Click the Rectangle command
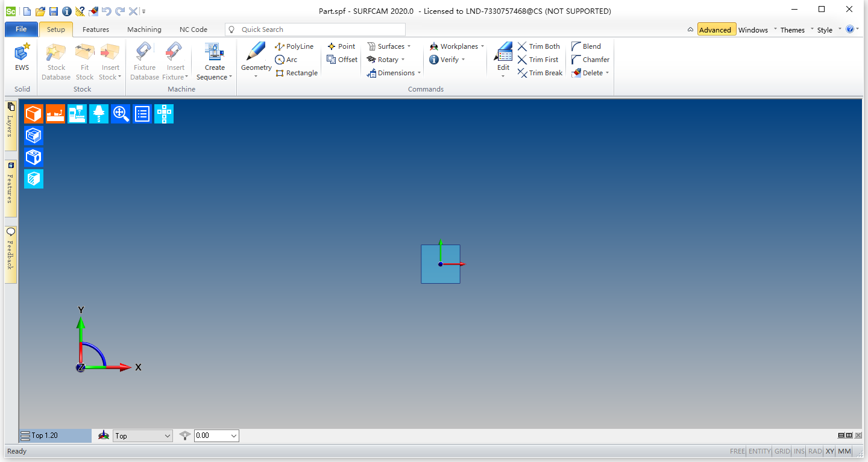 click(297, 73)
